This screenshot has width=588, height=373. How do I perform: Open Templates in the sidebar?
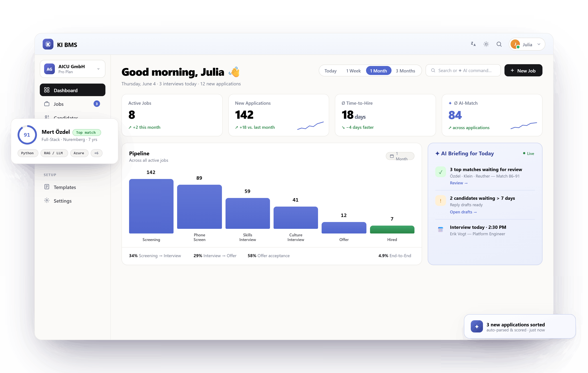tap(73, 187)
